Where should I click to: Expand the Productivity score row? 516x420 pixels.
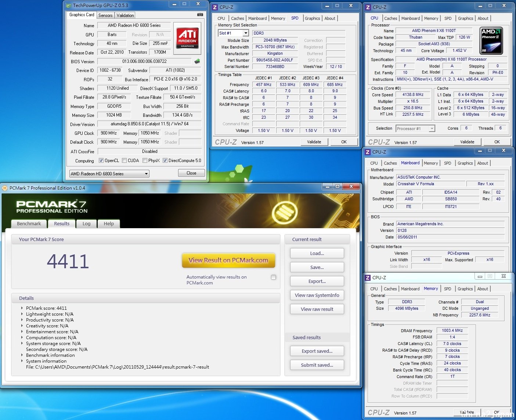pos(22,320)
